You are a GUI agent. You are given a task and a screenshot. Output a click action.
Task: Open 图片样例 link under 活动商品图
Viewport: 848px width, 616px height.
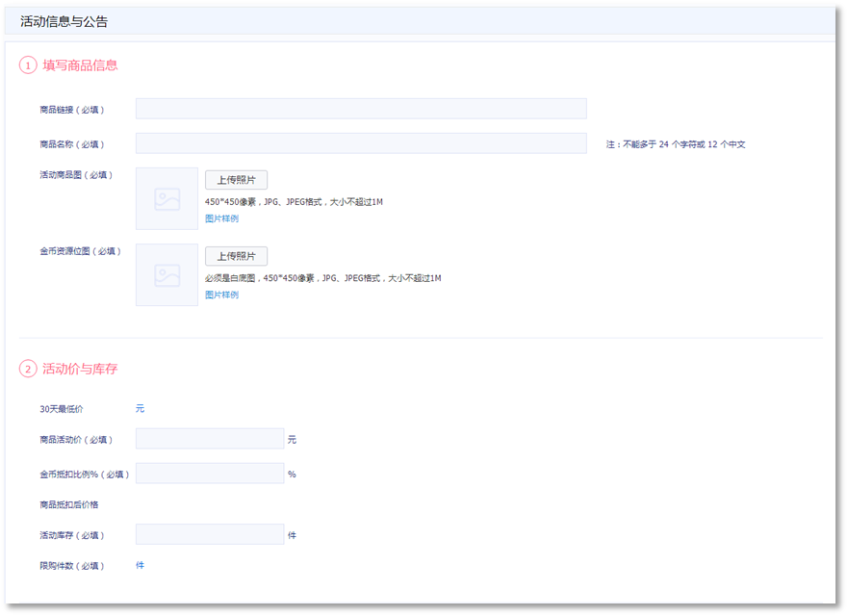[221, 218]
